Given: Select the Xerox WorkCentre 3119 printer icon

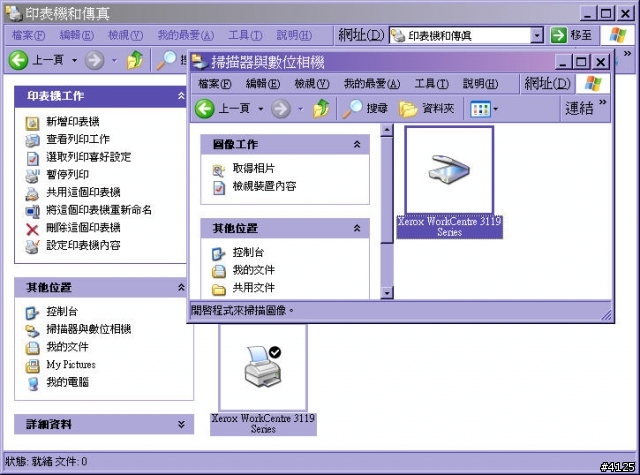Looking at the screenshot, I should (x=263, y=367).
